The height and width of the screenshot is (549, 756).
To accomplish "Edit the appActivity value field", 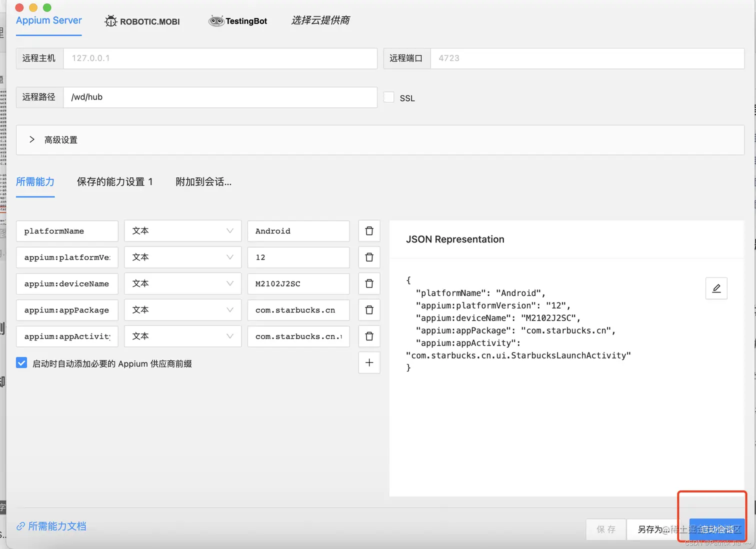I will pyautogui.click(x=298, y=336).
